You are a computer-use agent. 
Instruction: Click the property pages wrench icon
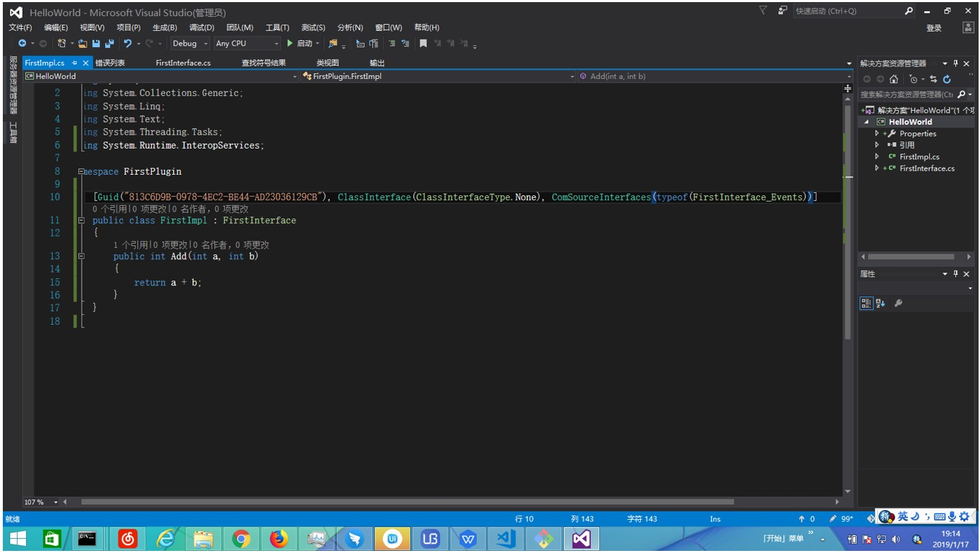click(x=898, y=304)
